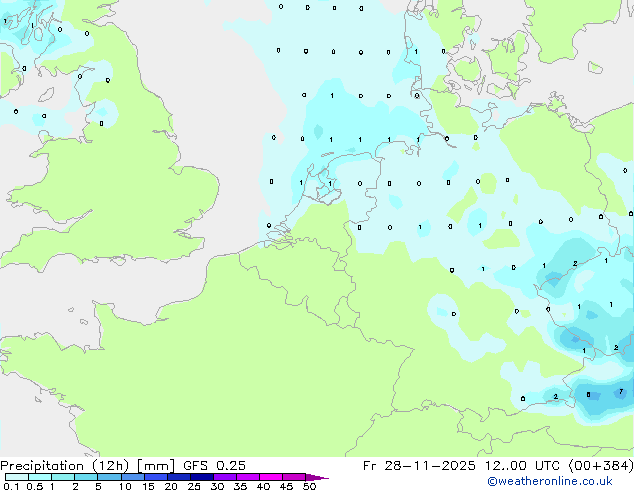Click the '30' legend scale value
This screenshot has width=634, height=490.
[x=217, y=486]
